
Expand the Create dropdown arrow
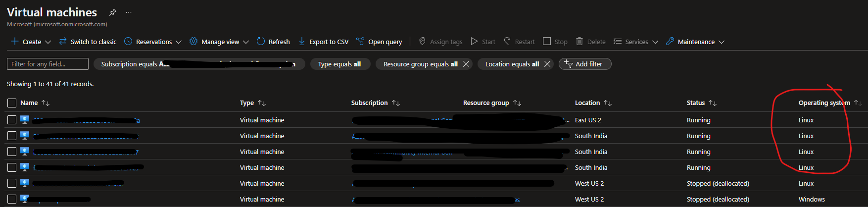point(48,42)
